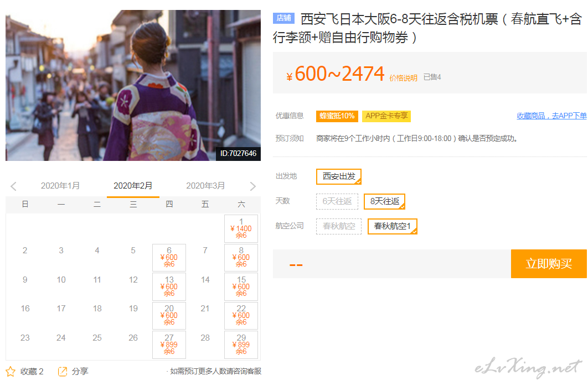The height and width of the screenshot is (386, 588).
Task: Pick February 29 priced ¥899
Action: coord(241,345)
